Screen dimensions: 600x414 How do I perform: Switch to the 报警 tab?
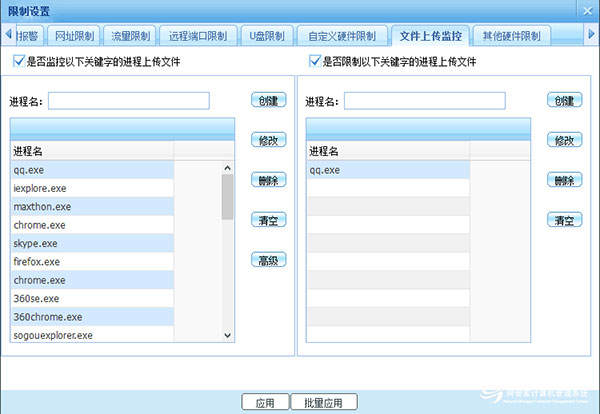tap(29, 36)
